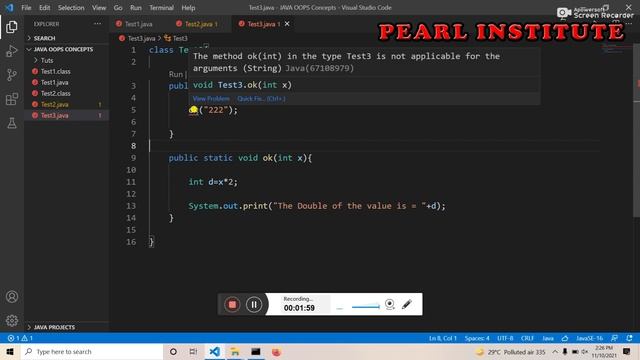The width and height of the screenshot is (640, 360).
Task: Click the Run CodeLens above main
Action: [x=176, y=74]
